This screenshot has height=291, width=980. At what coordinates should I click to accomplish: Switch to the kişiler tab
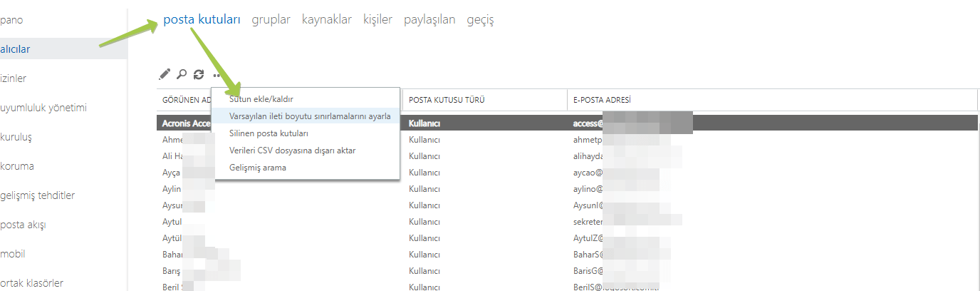[x=377, y=19]
